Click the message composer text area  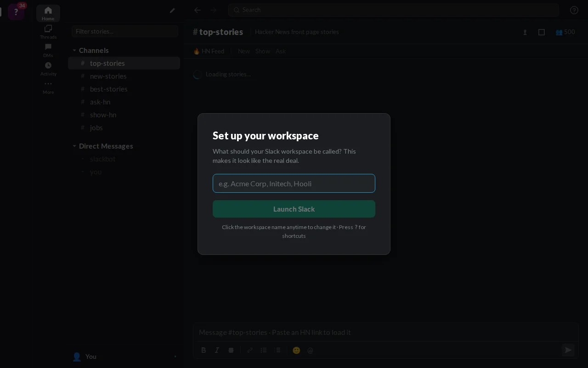coord(385,332)
